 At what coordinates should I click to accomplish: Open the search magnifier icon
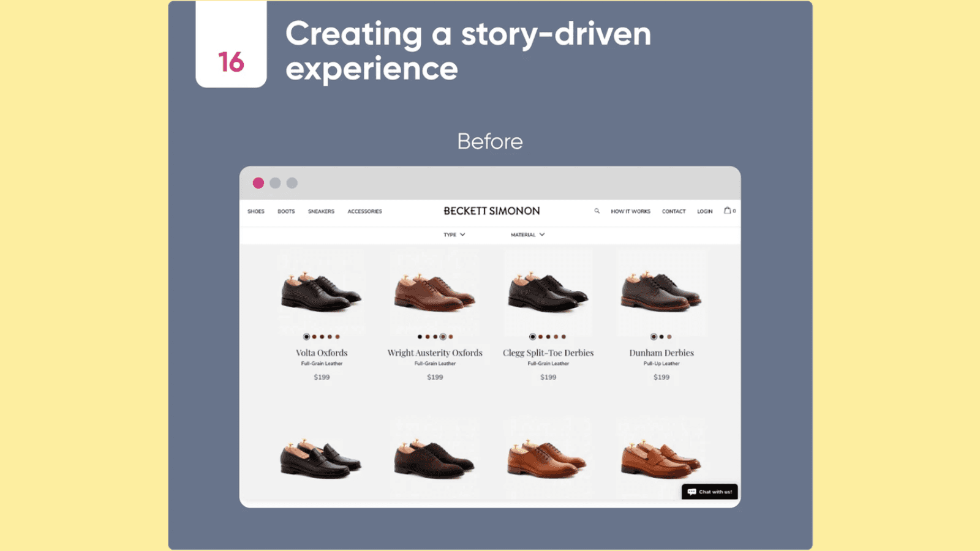point(597,211)
